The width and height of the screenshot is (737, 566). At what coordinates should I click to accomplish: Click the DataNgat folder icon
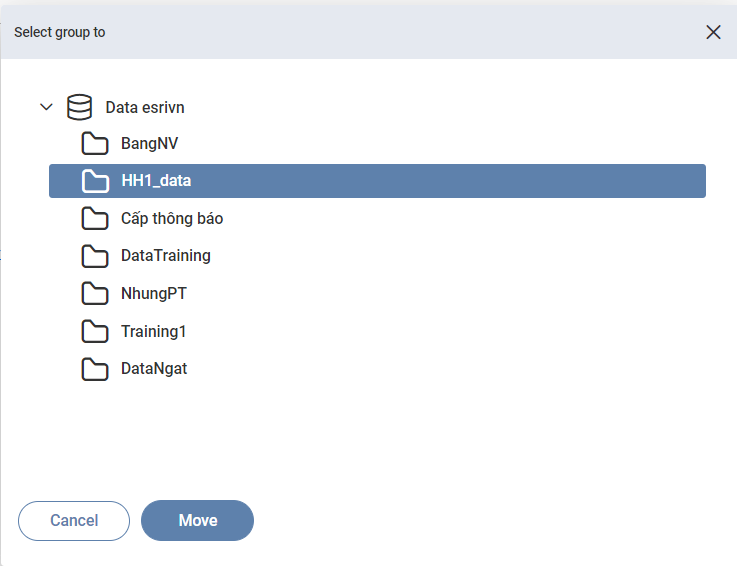pyautogui.click(x=95, y=369)
